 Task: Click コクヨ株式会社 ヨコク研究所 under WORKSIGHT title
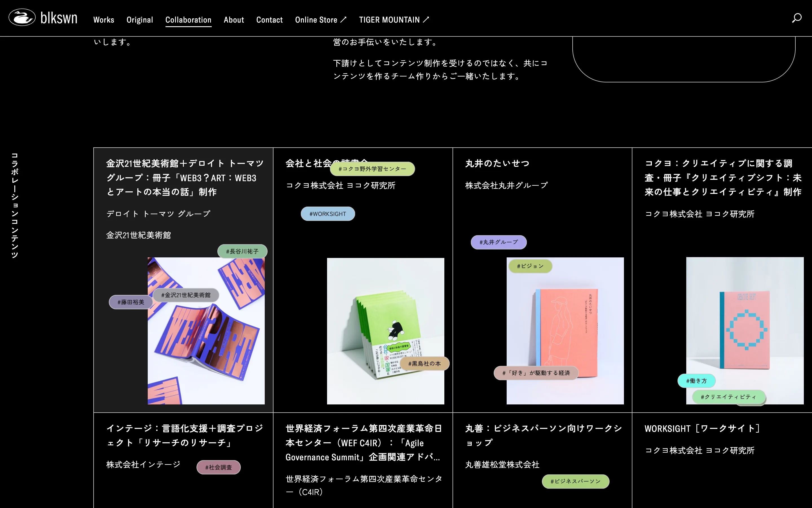pyautogui.click(x=700, y=450)
